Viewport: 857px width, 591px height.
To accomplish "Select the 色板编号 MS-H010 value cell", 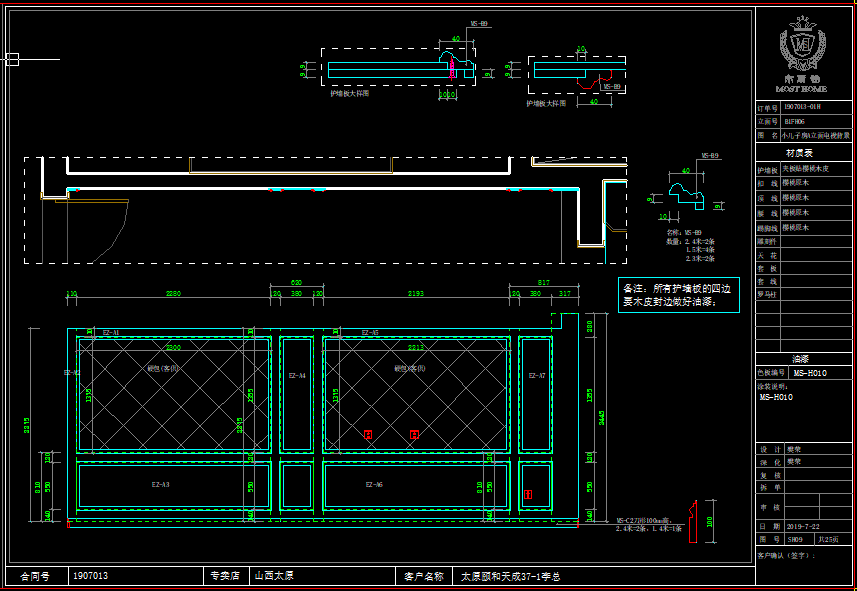I will click(817, 372).
